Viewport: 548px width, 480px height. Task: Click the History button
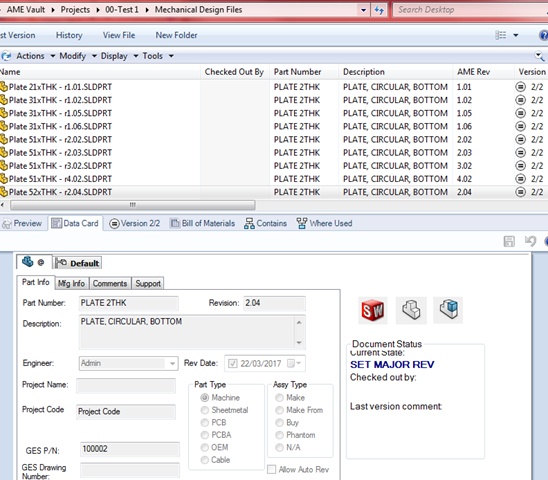69,35
